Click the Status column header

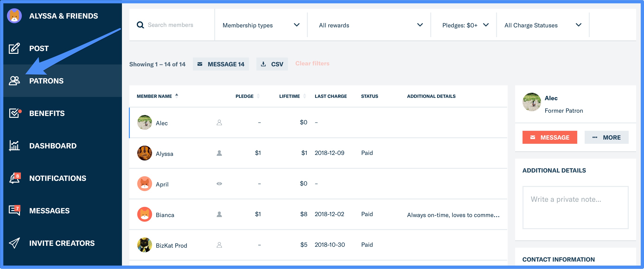[x=369, y=96]
